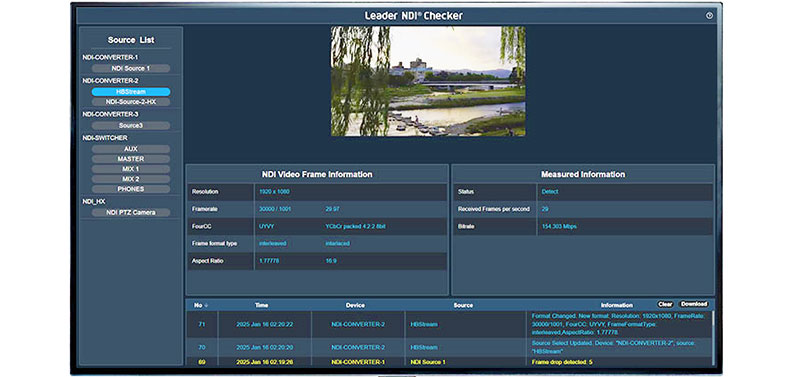800x377 pixels.
Task: Click the Source Select Updated log message
Action: pos(613,347)
